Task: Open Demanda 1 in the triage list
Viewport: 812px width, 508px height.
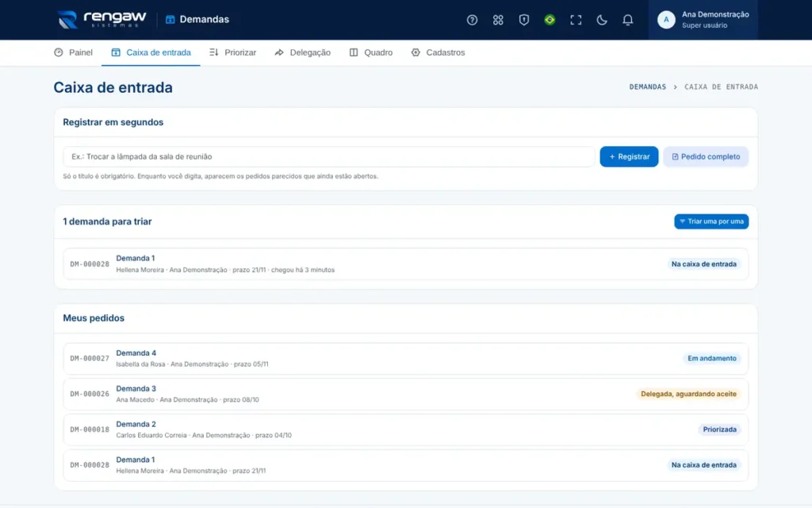Action: click(x=405, y=264)
